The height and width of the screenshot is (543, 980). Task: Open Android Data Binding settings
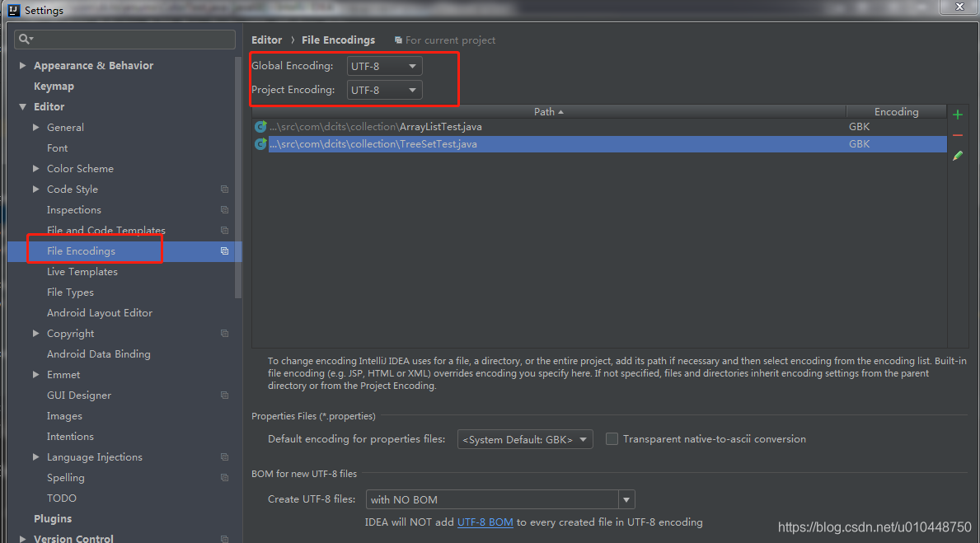pyautogui.click(x=99, y=354)
